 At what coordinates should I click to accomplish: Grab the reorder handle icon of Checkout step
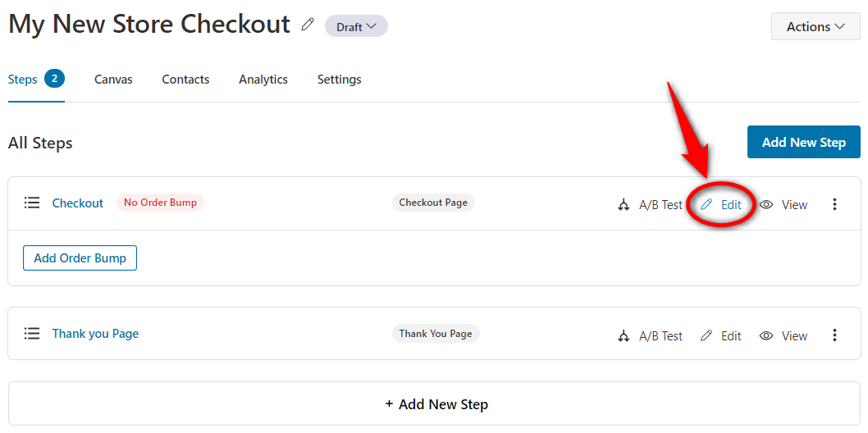coord(32,203)
